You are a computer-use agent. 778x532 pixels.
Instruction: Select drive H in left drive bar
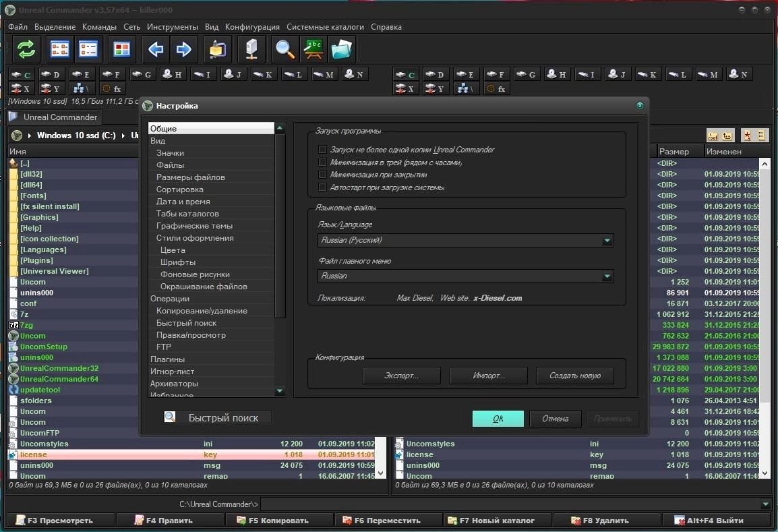(x=172, y=74)
